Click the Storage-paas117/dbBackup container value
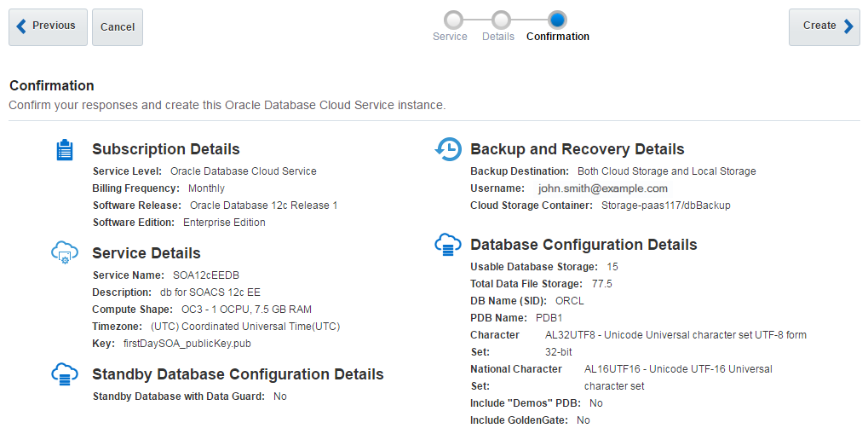This screenshot has width=868, height=440. tap(666, 206)
